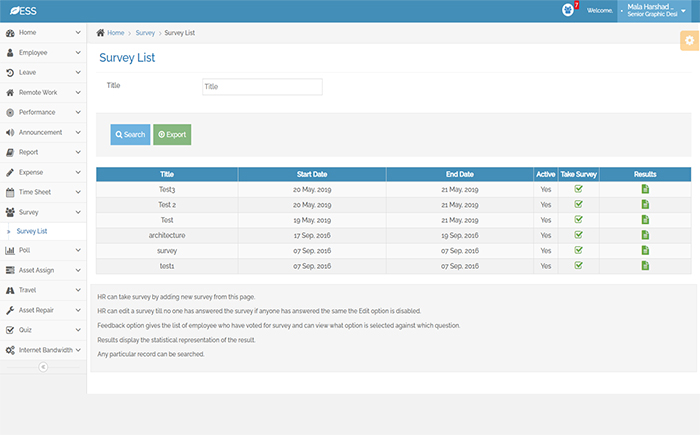Click the '19 Sep, 2016' end date

click(460, 235)
